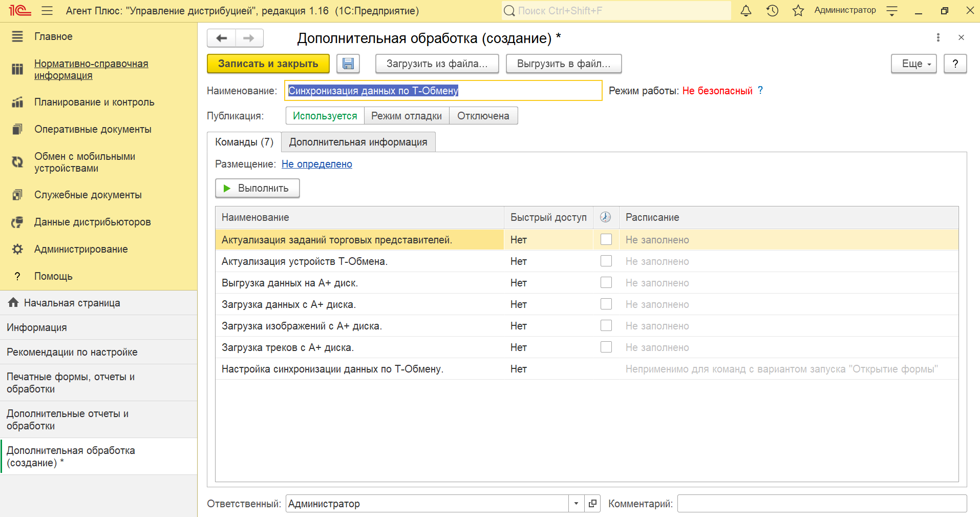The width and height of the screenshot is (980, 517).
Task: Close the Дополнительная обработка form
Action: pos(961,37)
